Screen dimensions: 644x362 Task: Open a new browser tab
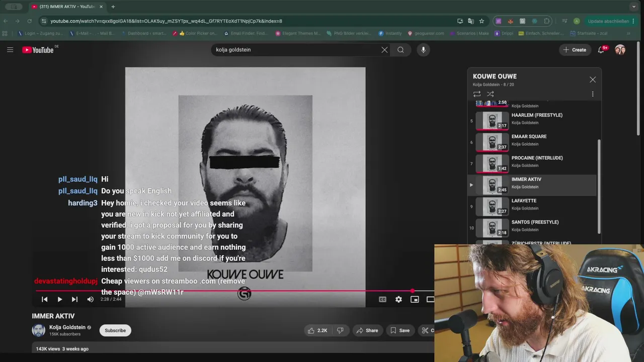coord(113,7)
